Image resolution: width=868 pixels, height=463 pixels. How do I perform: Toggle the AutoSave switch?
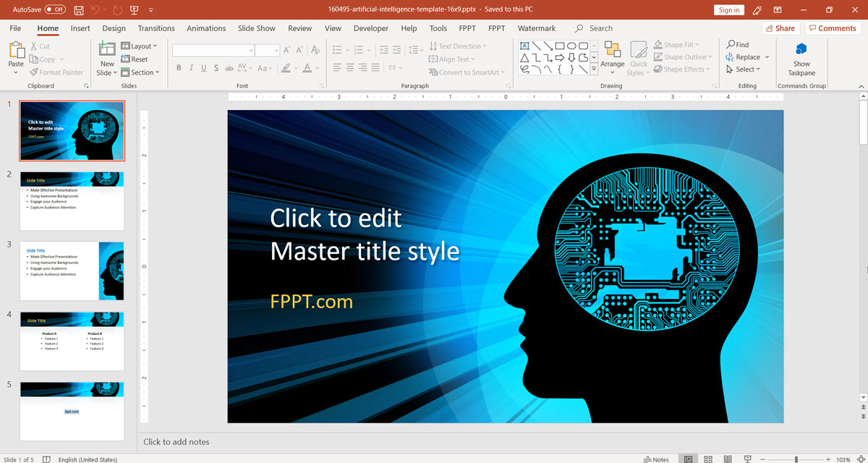coord(54,10)
